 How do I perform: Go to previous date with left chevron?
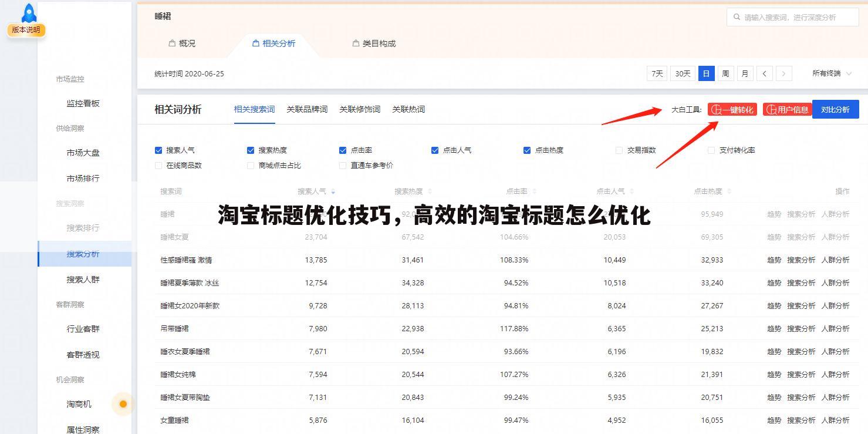[x=764, y=73]
